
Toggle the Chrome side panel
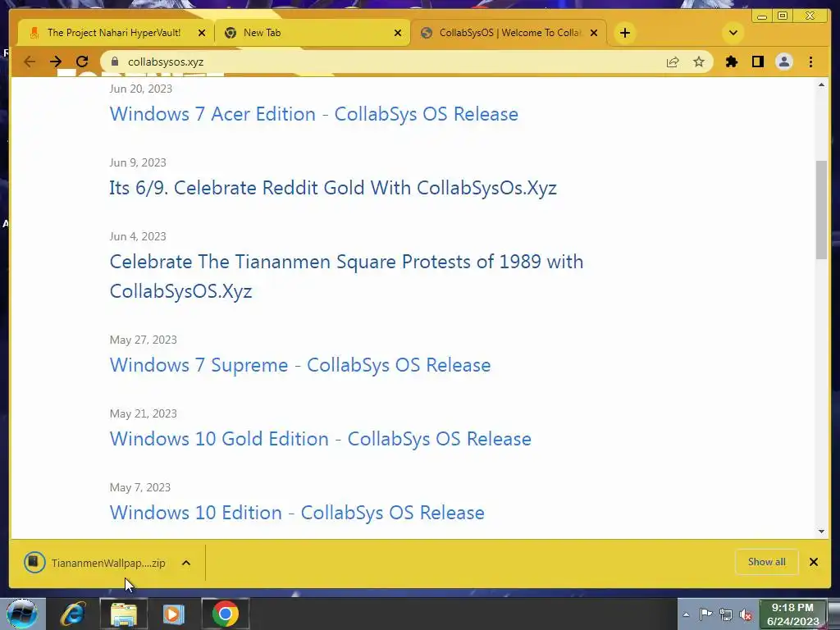757,62
